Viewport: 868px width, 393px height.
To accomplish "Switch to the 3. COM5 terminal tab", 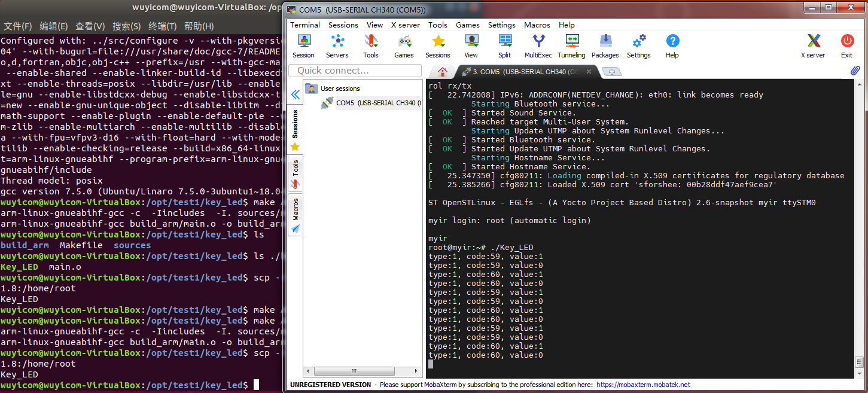I will [526, 72].
